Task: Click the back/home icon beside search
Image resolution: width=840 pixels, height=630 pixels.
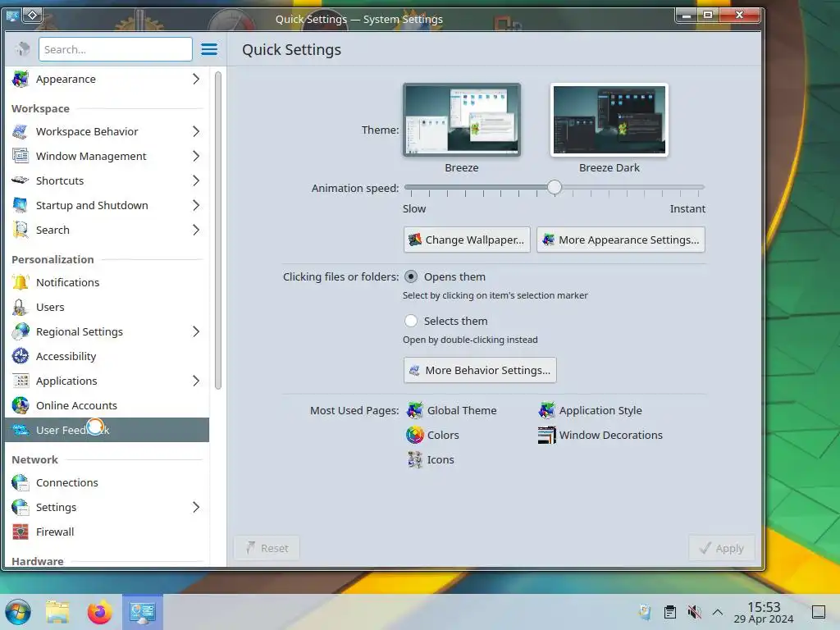Action: coord(22,49)
